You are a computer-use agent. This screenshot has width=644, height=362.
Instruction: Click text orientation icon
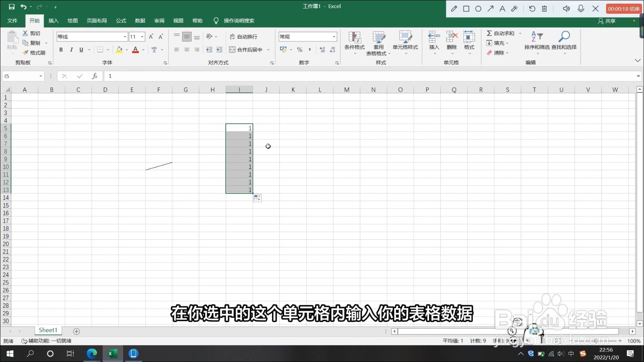(209, 37)
